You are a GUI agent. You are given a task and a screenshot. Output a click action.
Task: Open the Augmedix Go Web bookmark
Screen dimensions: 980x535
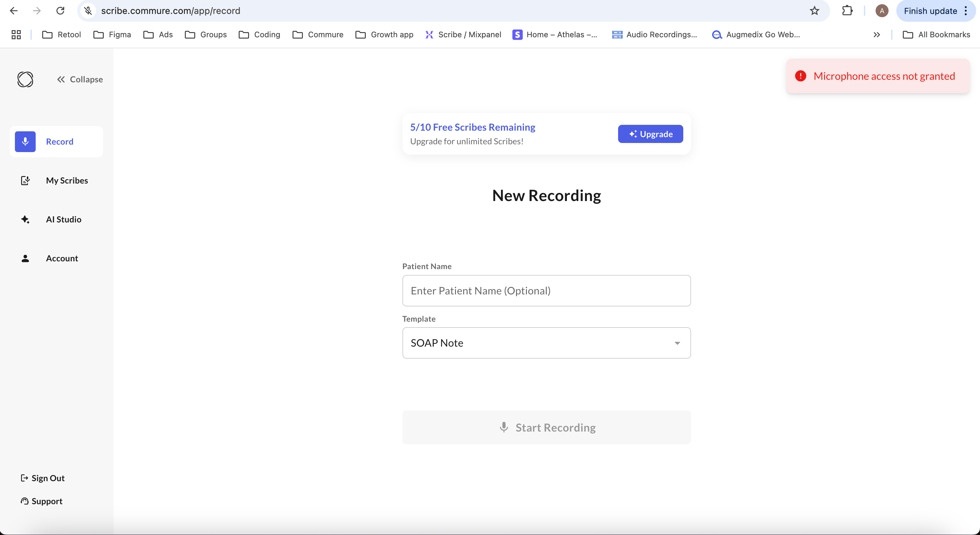pyautogui.click(x=756, y=35)
